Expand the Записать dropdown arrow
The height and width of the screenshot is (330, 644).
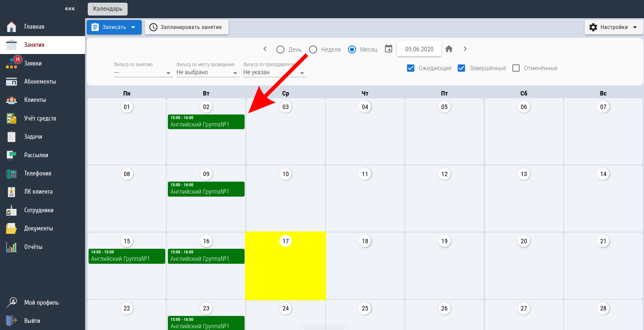coord(133,27)
